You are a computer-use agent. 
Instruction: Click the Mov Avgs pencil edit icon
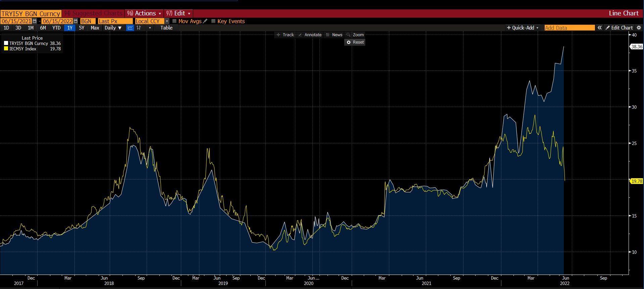click(x=205, y=21)
